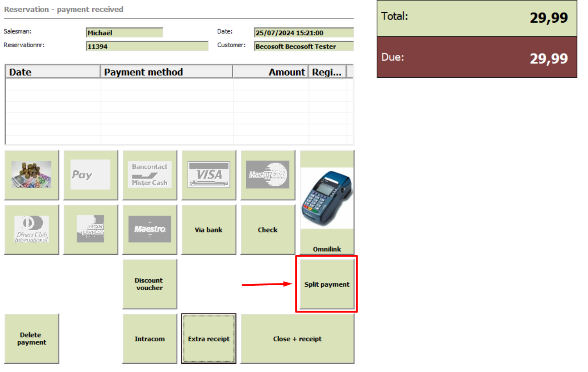Viewport: 588px width, 372px height.
Task: Select Mastercard payment
Action: point(268,175)
